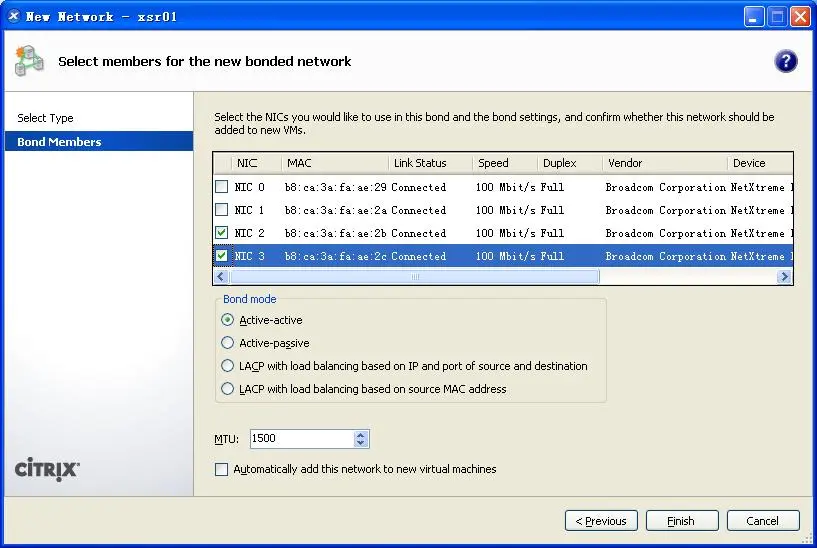Uncheck the NIC 2 checkbox
Screen dimensions: 817x548
(x=221, y=232)
